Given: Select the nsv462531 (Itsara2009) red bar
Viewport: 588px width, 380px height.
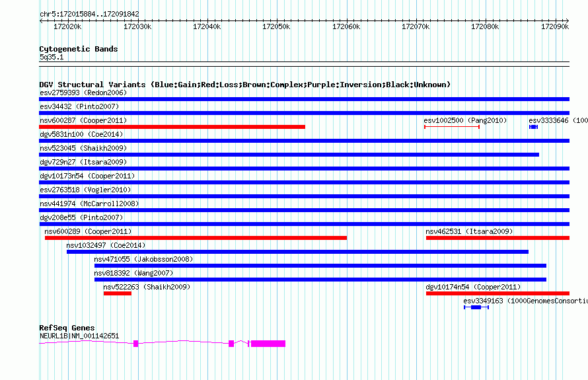Looking at the screenshot, I should pyautogui.click(x=497, y=238).
